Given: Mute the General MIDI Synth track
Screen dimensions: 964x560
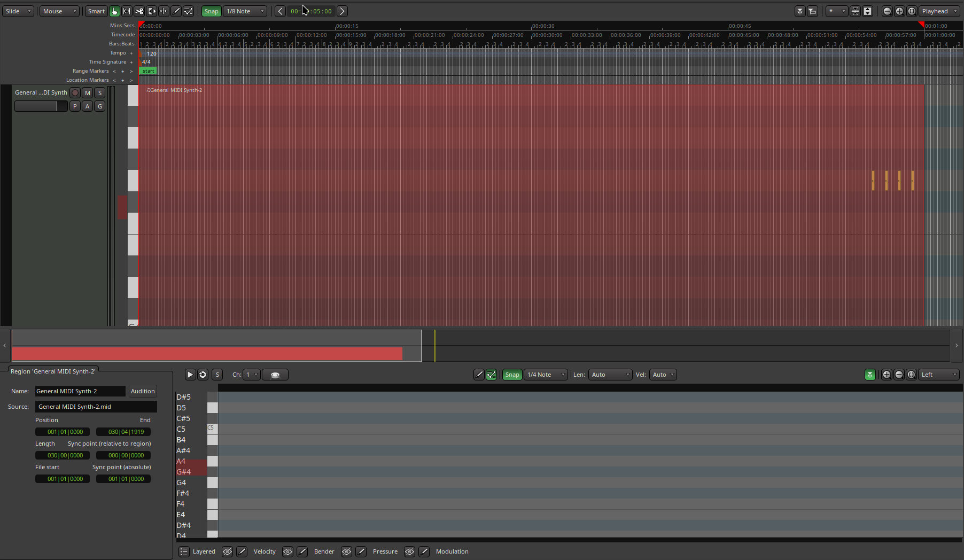Looking at the screenshot, I should pyautogui.click(x=88, y=92).
